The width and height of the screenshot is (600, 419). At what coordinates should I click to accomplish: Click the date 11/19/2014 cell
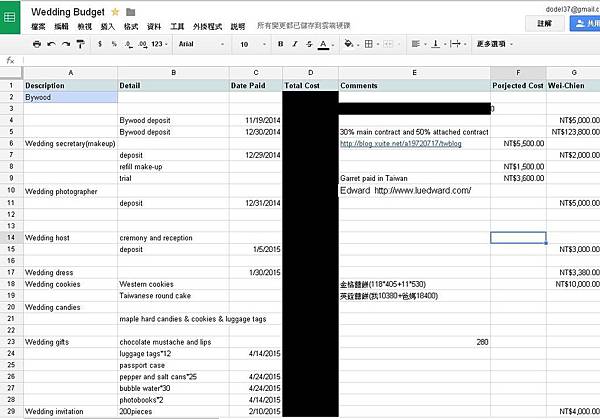[256, 120]
